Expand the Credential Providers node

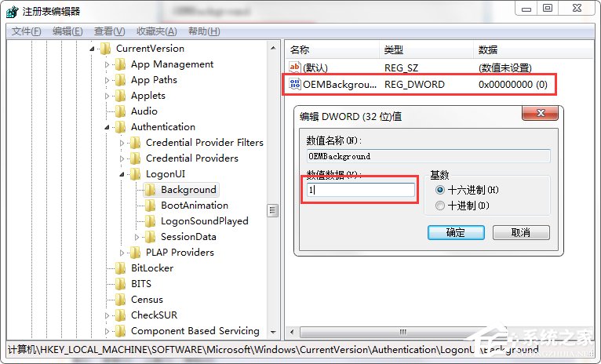coord(122,159)
